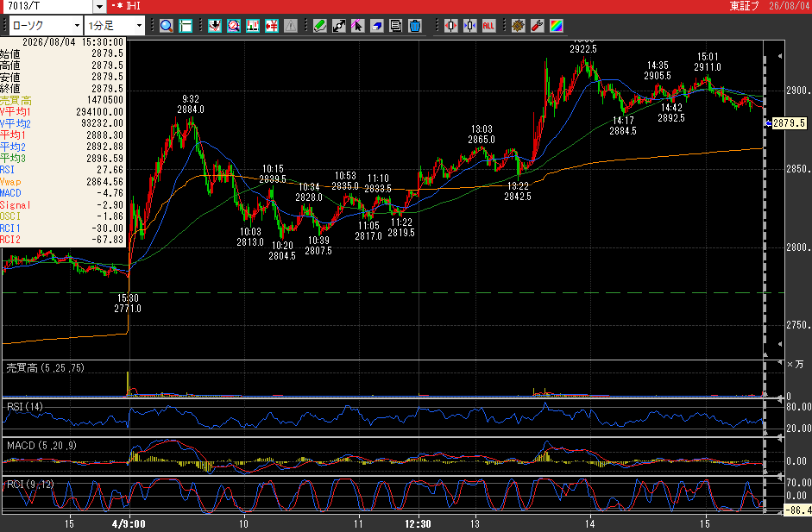Select the green pencil drawing tool
This screenshot has width=812, height=532.
[319, 25]
